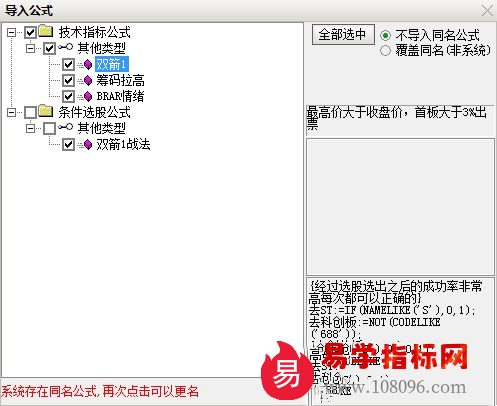Uncheck the 双箭1 formula checkbox
This screenshot has width=497, height=406.
68,64
